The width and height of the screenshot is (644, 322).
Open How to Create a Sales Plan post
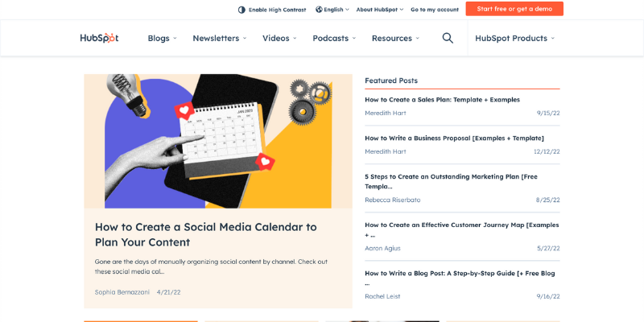pos(442,100)
